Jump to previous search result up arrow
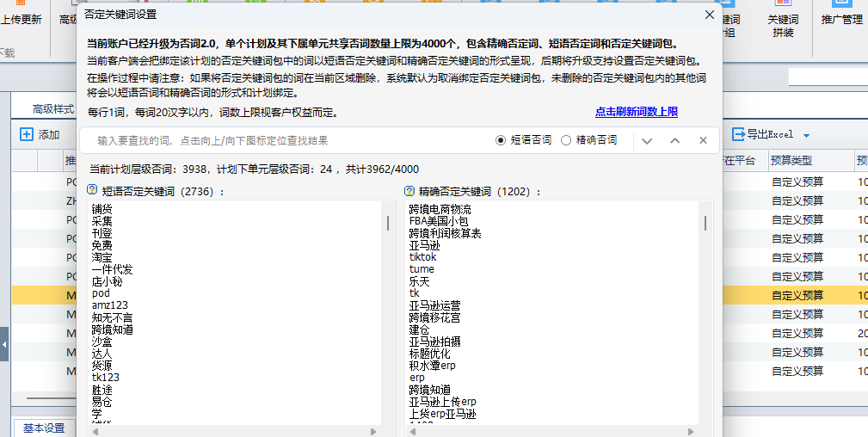Image resolution: width=868 pixels, height=437 pixels. click(674, 141)
